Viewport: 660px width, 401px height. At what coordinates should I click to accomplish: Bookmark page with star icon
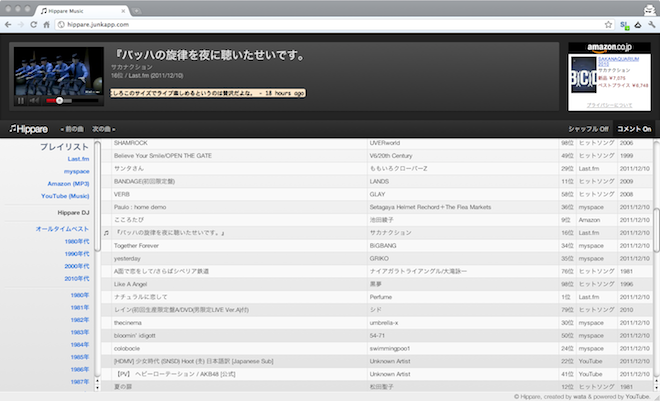tap(608, 25)
